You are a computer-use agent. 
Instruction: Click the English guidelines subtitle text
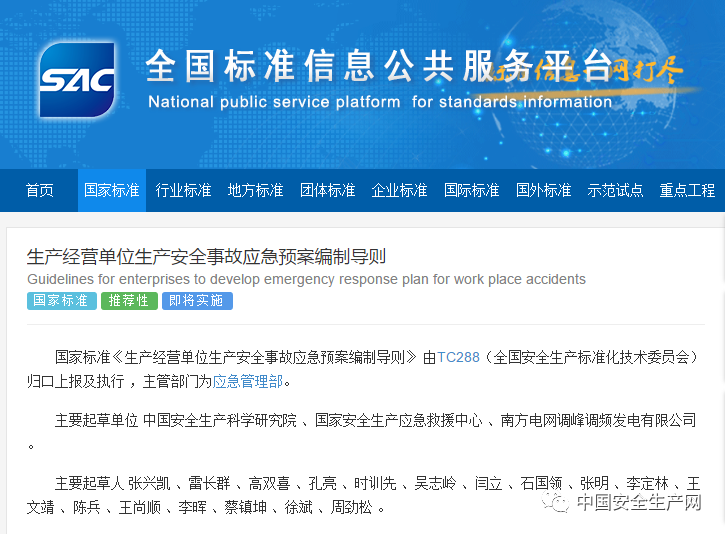click(306, 279)
